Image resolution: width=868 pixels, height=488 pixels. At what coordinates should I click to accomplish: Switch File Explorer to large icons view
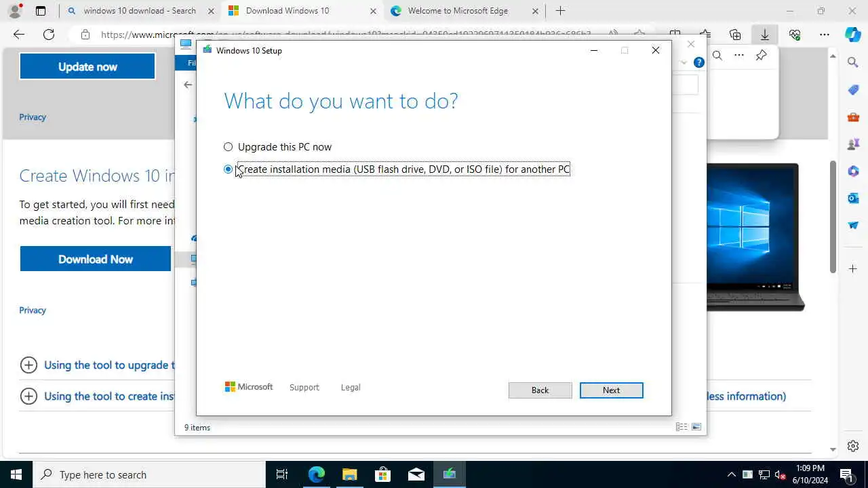[696, 427]
